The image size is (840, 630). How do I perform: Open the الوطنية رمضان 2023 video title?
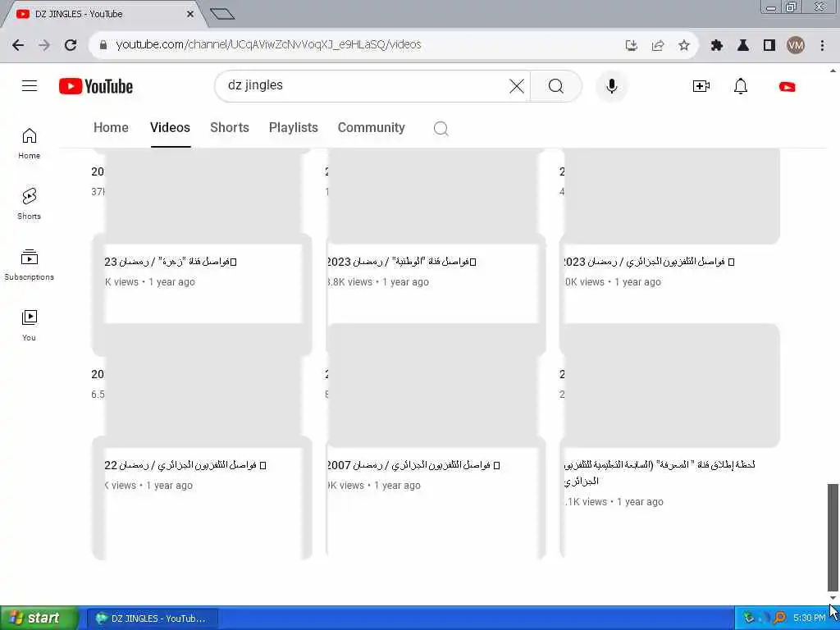402,262
